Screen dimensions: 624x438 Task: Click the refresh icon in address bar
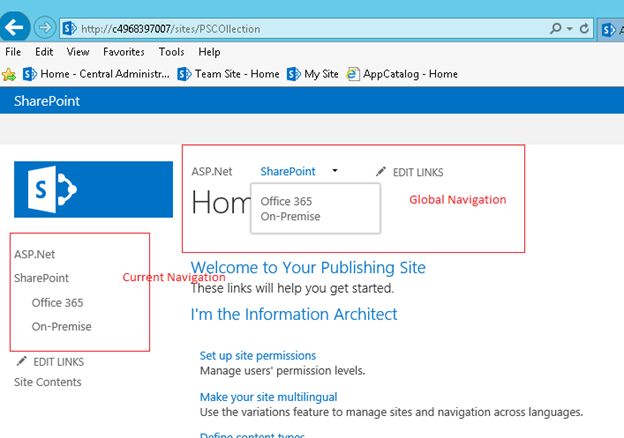point(584,28)
